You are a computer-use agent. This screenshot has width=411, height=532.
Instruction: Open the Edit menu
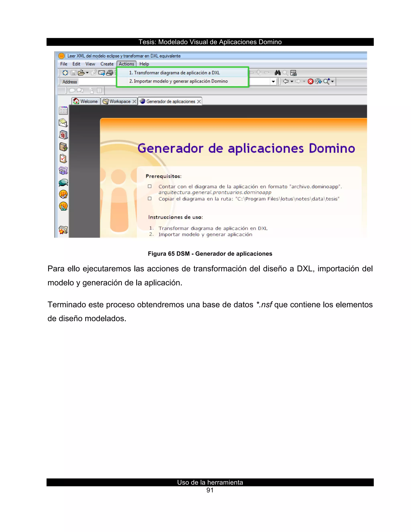point(76,64)
